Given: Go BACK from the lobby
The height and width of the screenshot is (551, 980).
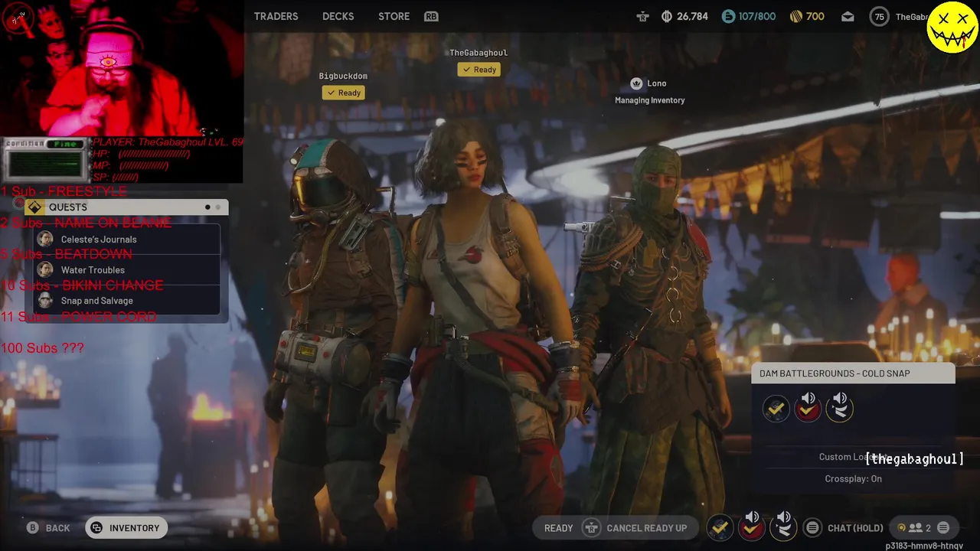Looking at the screenshot, I should 57,528.
